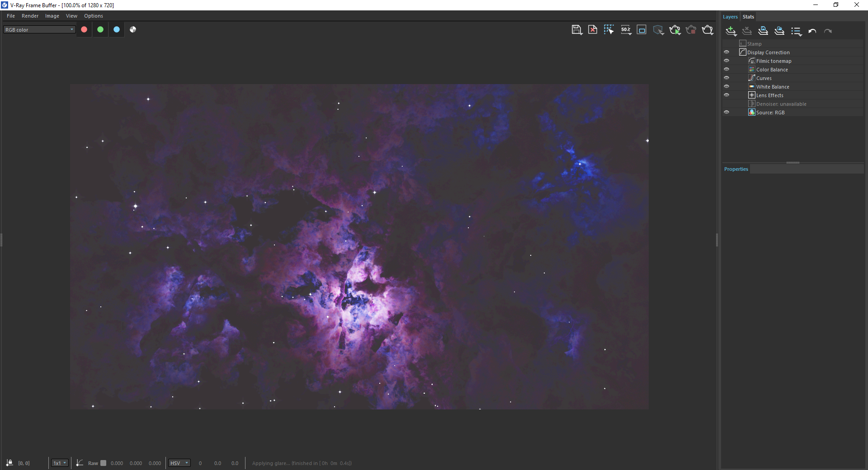Screen dimensions: 868x470
Task: Open the layers list quick actions
Action: pyautogui.click(x=796, y=31)
